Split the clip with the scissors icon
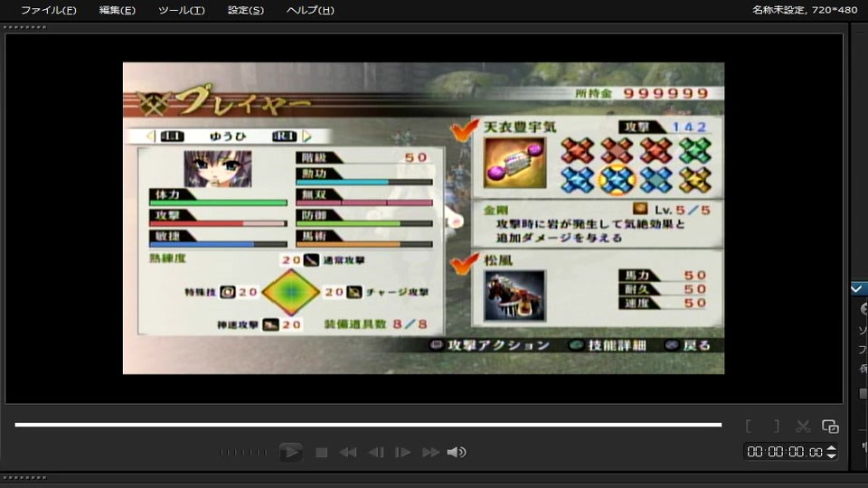868x488 pixels. (x=803, y=426)
